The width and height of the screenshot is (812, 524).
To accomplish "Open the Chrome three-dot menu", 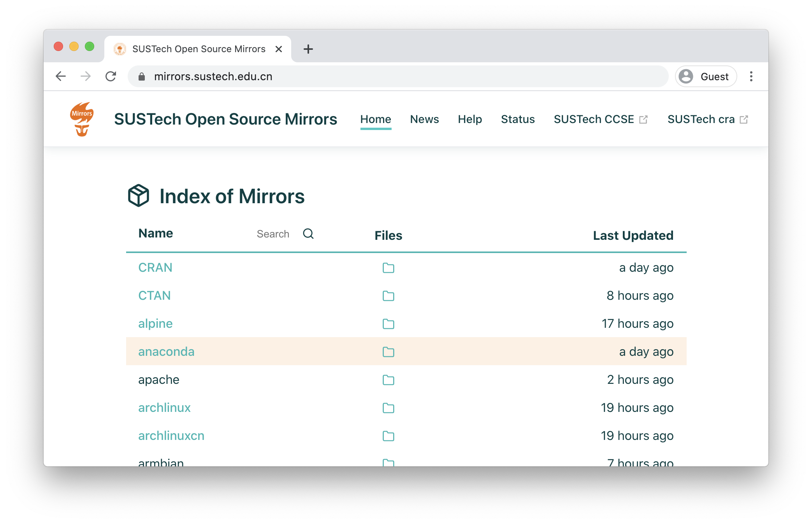I will 751,76.
